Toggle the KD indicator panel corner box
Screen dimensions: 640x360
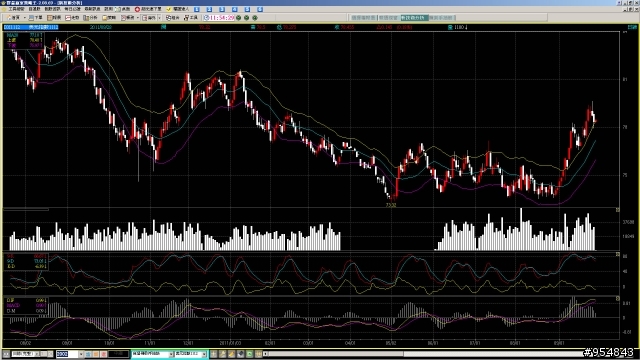click(x=617, y=254)
